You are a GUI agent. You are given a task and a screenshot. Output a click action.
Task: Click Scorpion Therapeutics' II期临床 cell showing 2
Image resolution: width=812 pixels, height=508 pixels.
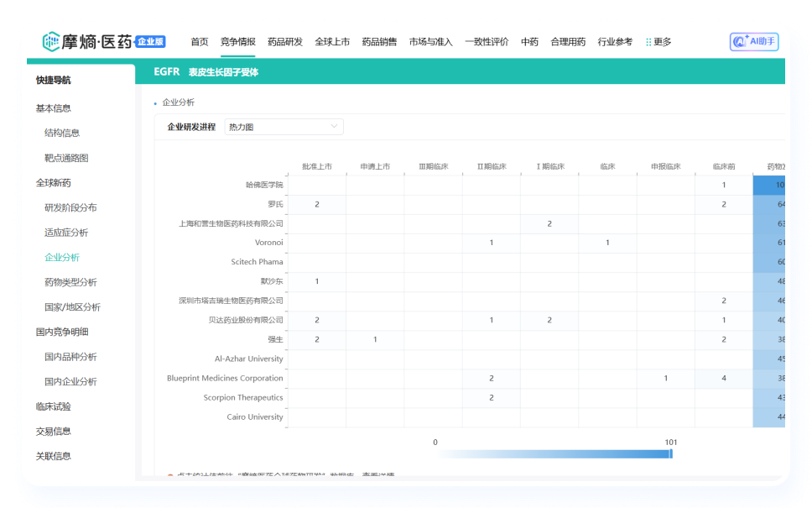[492, 398]
